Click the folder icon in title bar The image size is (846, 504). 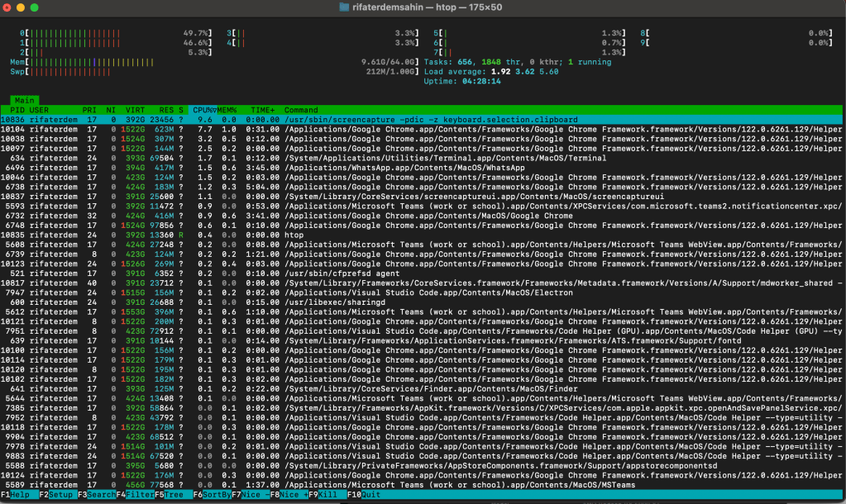pyautogui.click(x=344, y=7)
